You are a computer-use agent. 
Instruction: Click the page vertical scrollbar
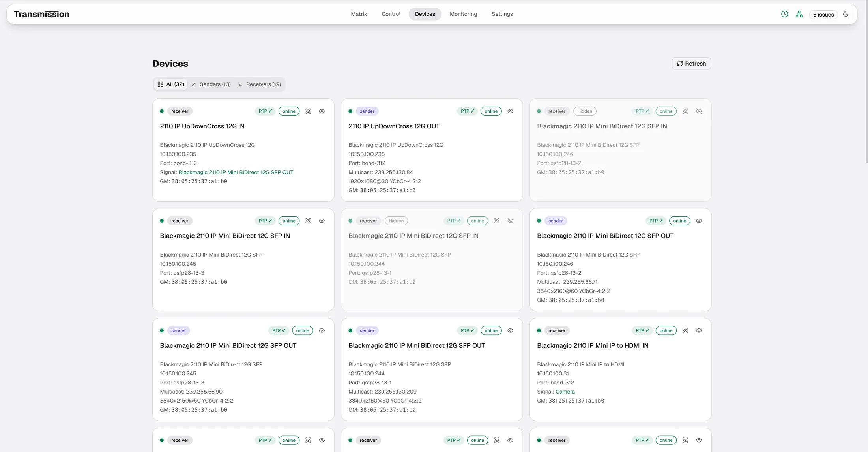[866, 81]
